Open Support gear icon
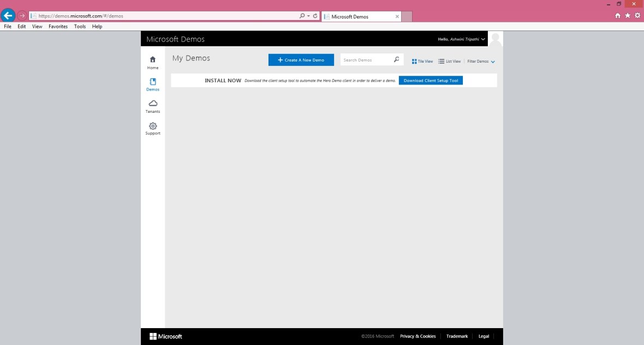The width and height of the screenshot is (644, 345). (x=153, y=126)
